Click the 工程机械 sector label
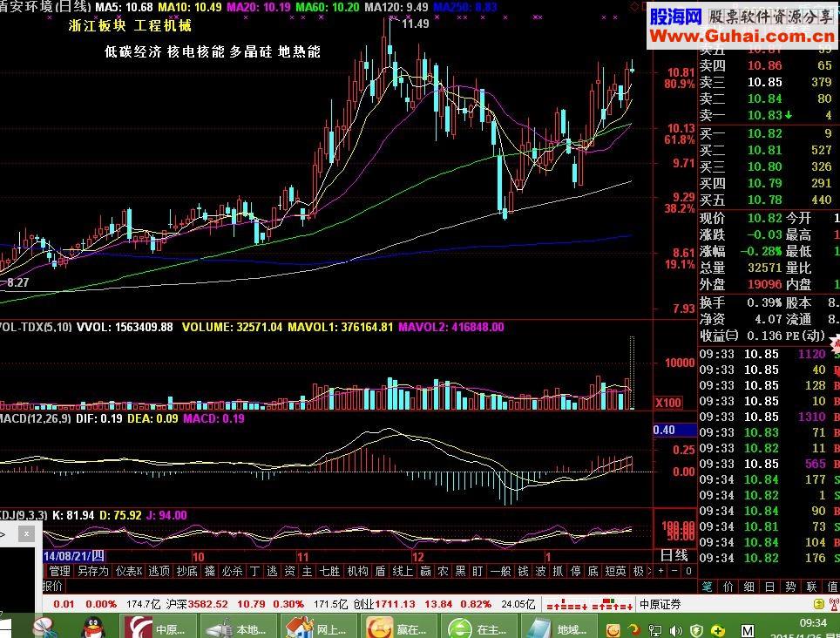This screenshot has width=840, height=638. pyautogui.click(x=162, y=26)
